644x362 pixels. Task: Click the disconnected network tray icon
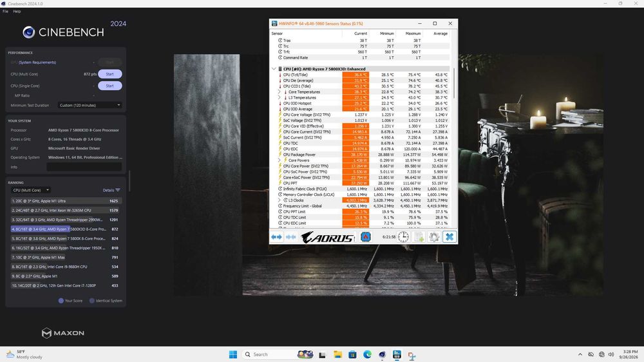[x=591, y=354]
